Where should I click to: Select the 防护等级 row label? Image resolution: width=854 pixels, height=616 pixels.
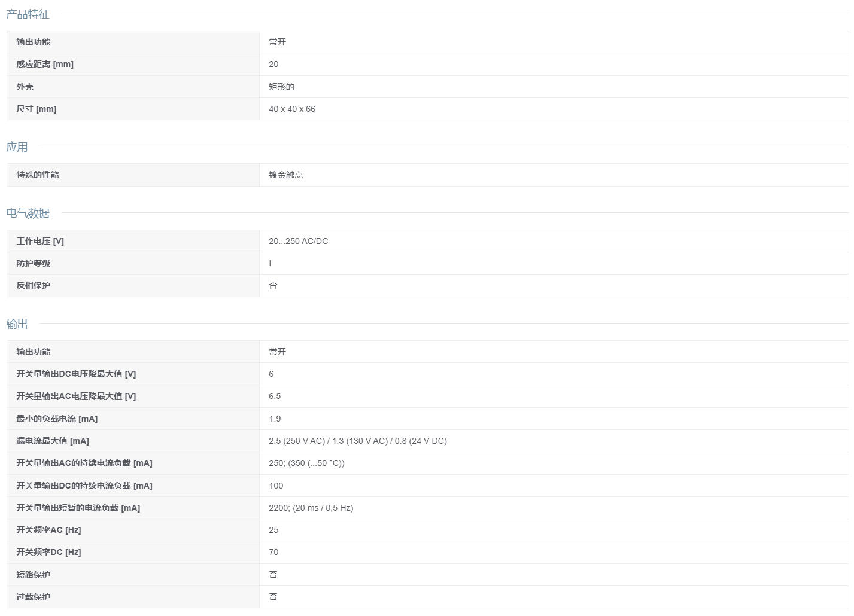(x=34, y=263)
